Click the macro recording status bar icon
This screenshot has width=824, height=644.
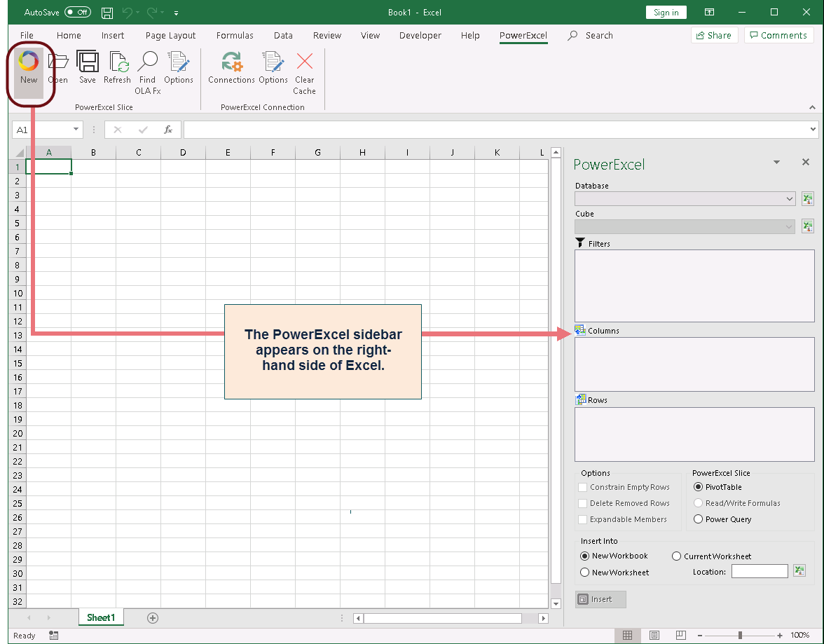pos(53,636)
